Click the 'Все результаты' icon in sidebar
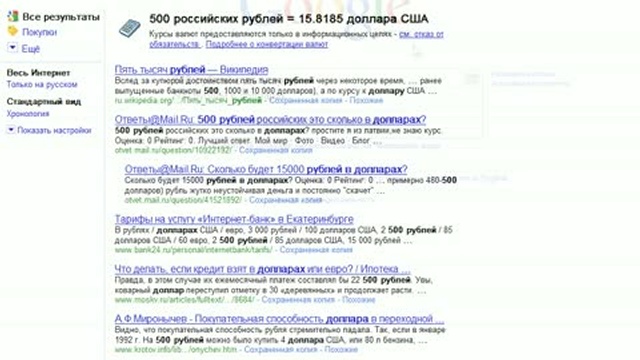 [13, 16]
